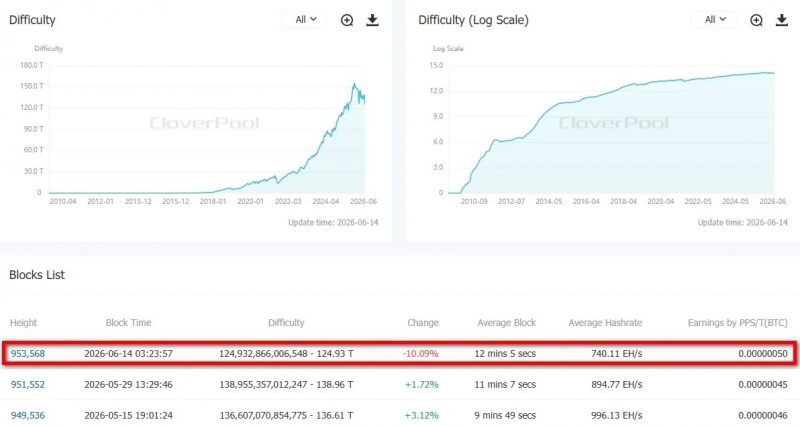Click the log scale curve near 2014-05
Image resolution: width=800 pixels, height=426 pixels.
coord(549,108)
